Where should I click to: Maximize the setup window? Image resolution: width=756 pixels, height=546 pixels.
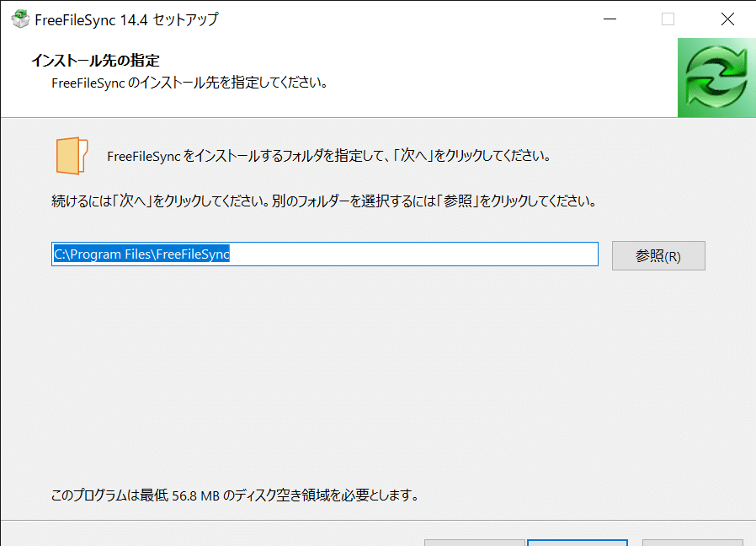click(668, 18)
